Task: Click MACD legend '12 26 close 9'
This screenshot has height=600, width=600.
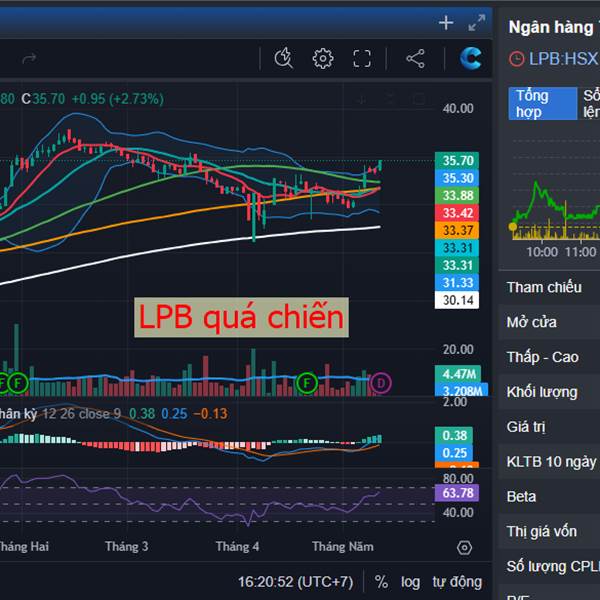Action: click(x=82, y=414)
